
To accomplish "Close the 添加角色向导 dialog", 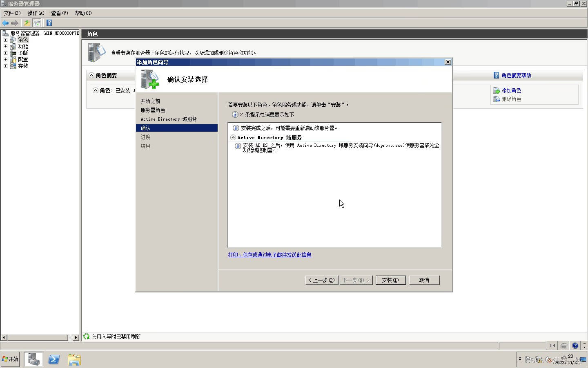I will (x=448, y=62).
